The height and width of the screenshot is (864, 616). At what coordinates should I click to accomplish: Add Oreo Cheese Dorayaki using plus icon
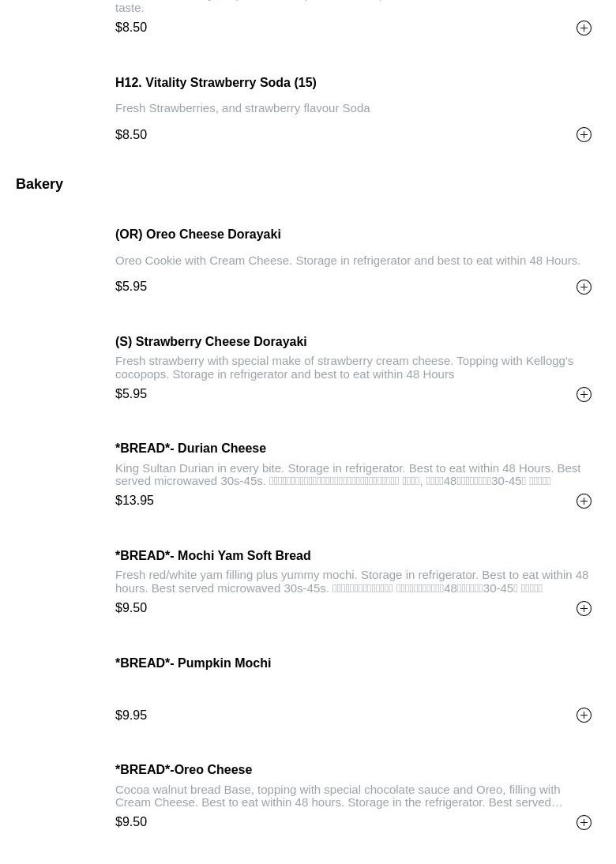tap(584, 287)
